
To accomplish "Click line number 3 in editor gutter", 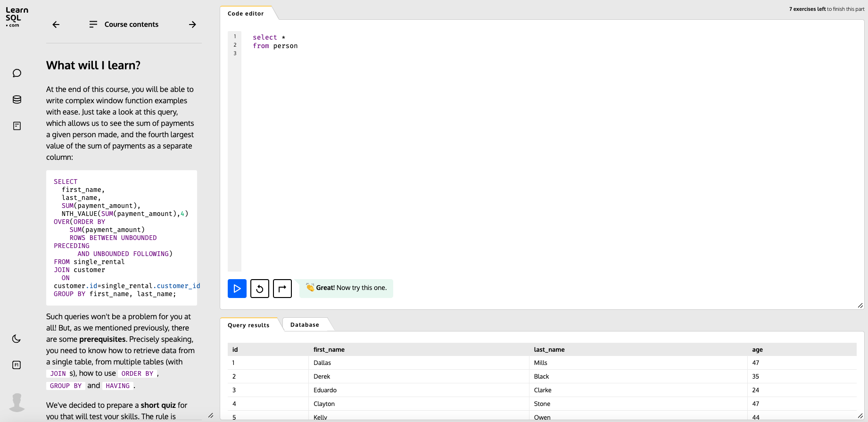I will (x=235, y=53).
